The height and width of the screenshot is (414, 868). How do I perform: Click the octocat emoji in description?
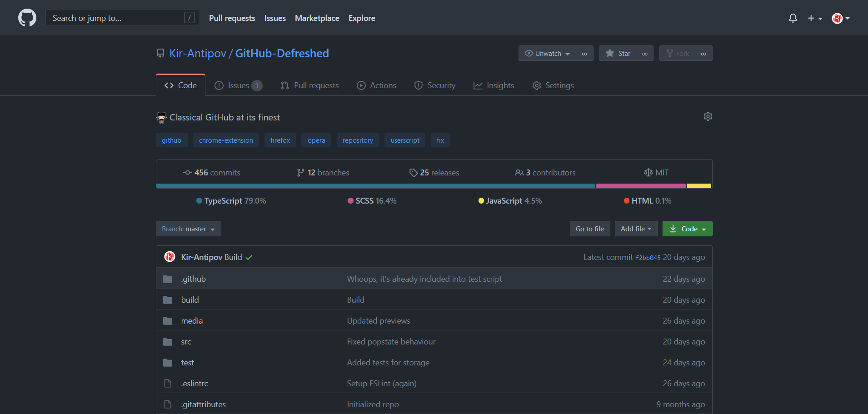pos(161,118)
